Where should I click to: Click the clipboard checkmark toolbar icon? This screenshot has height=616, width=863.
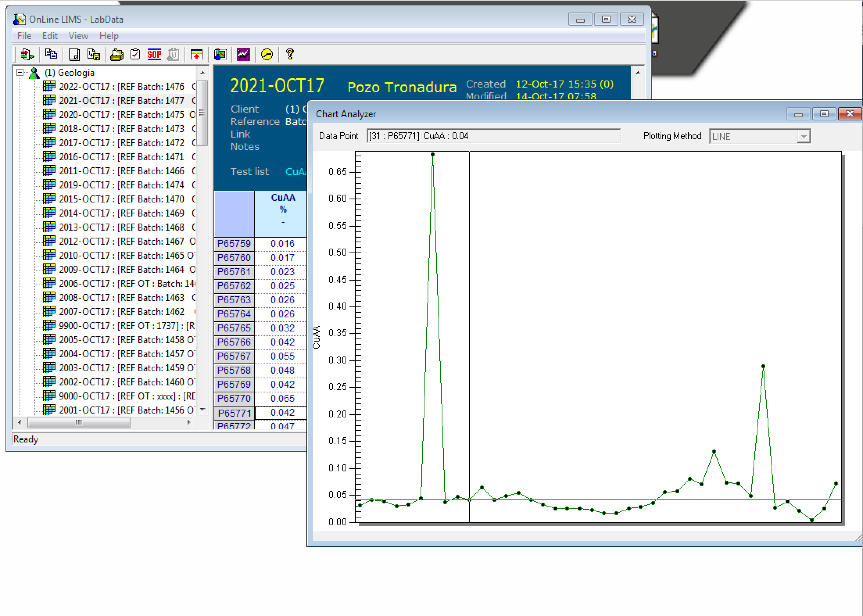pyautogui.click(x=135, y=54)
